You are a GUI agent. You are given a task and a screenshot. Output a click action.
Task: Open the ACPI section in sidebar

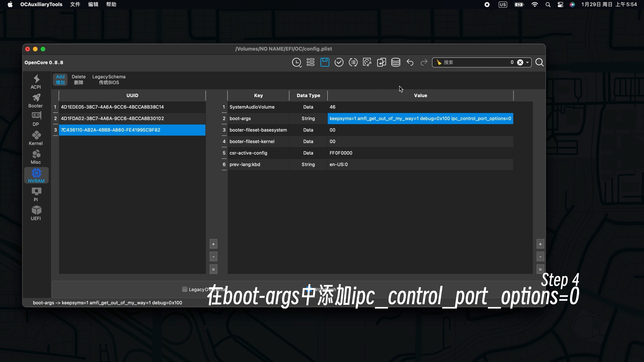[36, 82]
